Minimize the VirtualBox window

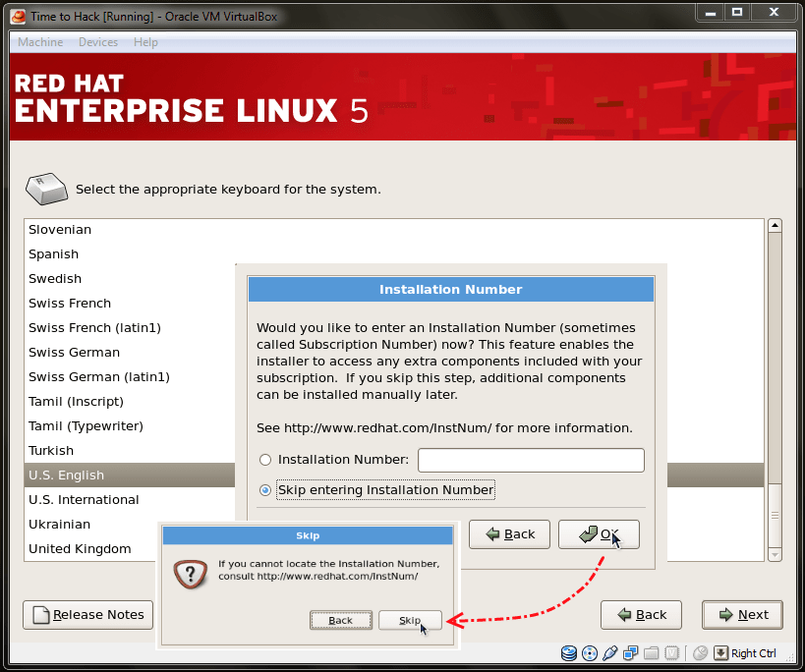[x=711, y=13]
